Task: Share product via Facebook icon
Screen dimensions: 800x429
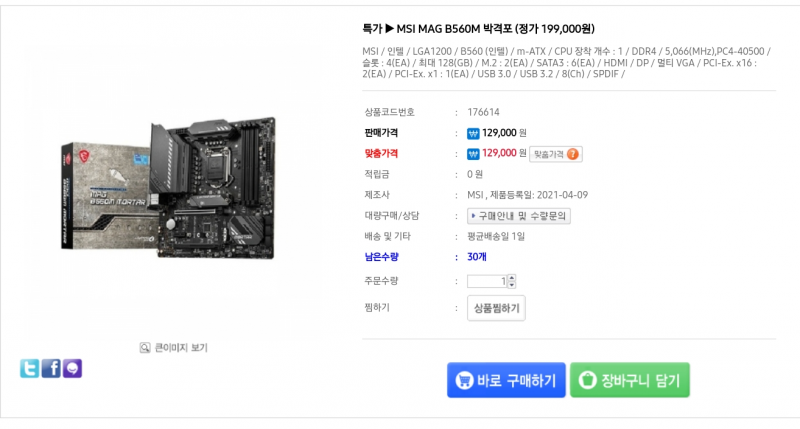Action: tap(51, 368)
